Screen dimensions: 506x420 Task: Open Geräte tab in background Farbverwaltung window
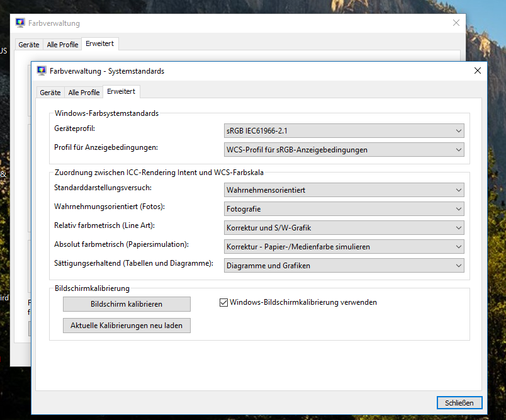[29, 45]
